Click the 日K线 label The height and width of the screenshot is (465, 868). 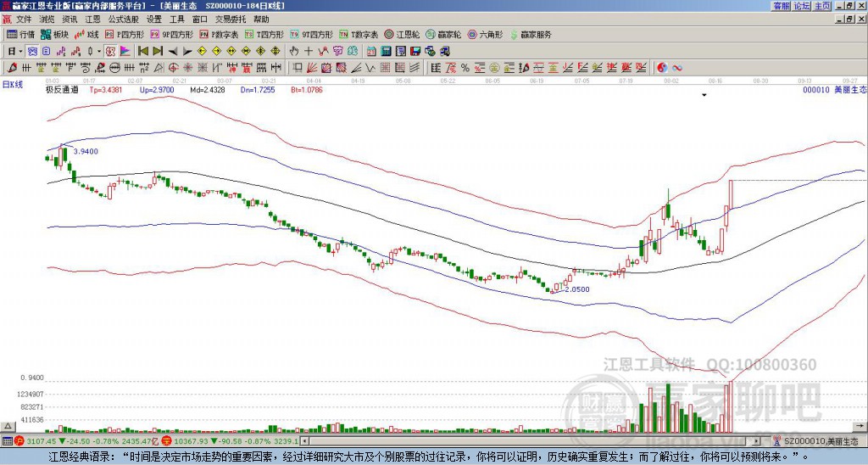tap(12, 85)
